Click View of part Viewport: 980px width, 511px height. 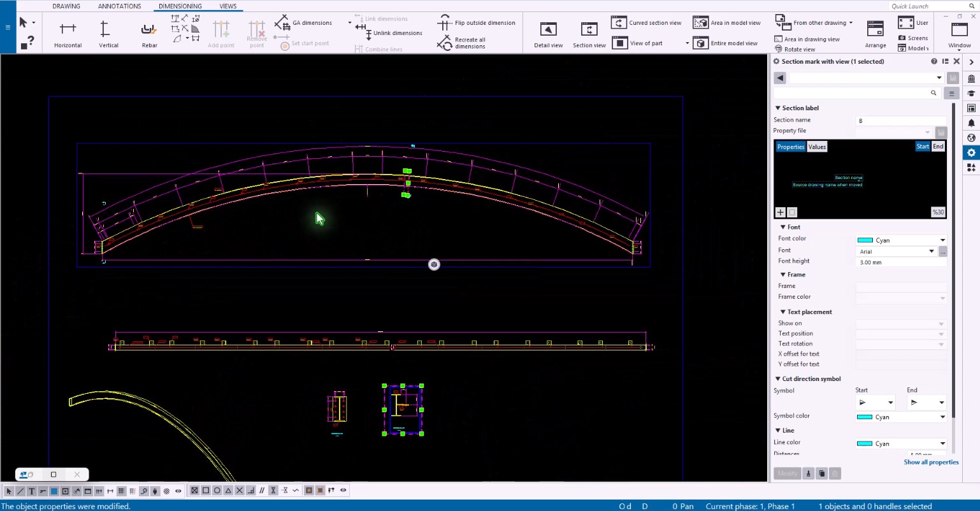coord(638,43)
